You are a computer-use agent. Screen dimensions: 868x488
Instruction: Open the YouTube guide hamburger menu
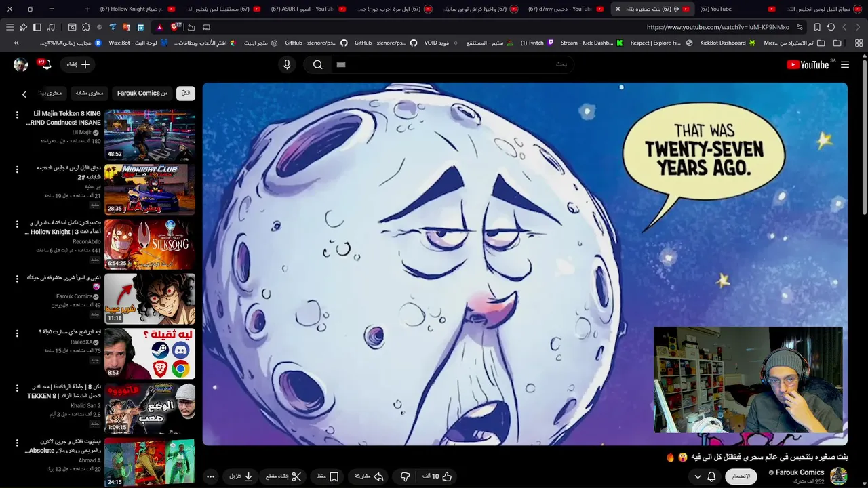click(844, 64)
